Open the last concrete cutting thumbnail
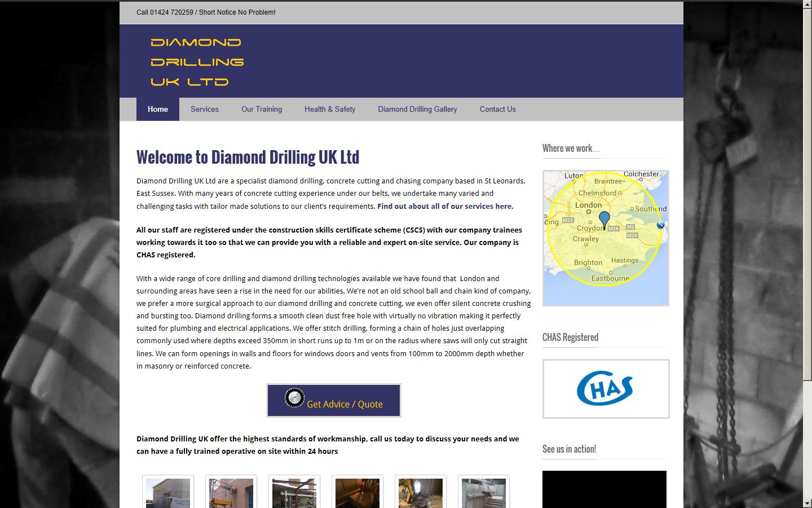Screen dimensions: 812x508 point(483,493)
